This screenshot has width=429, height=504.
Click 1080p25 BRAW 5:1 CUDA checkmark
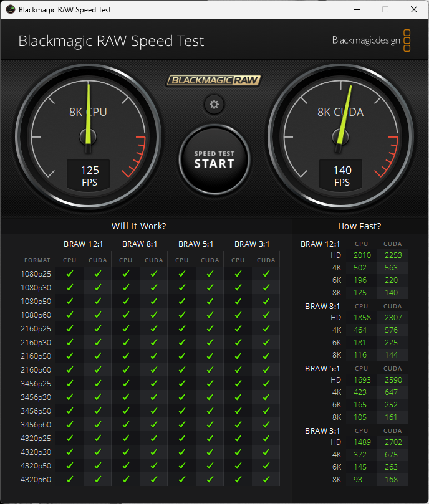210,273
